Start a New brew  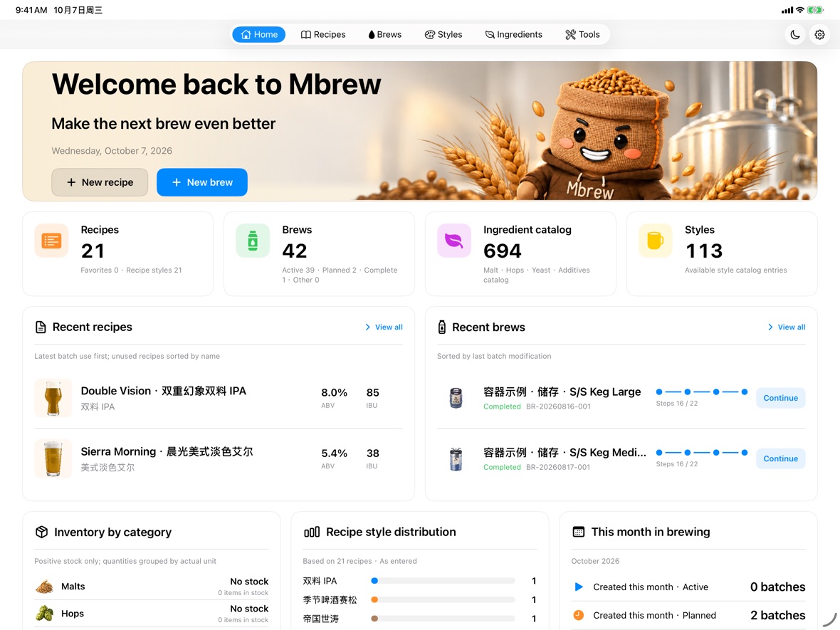pyautogui.click(x=202, y=182)
